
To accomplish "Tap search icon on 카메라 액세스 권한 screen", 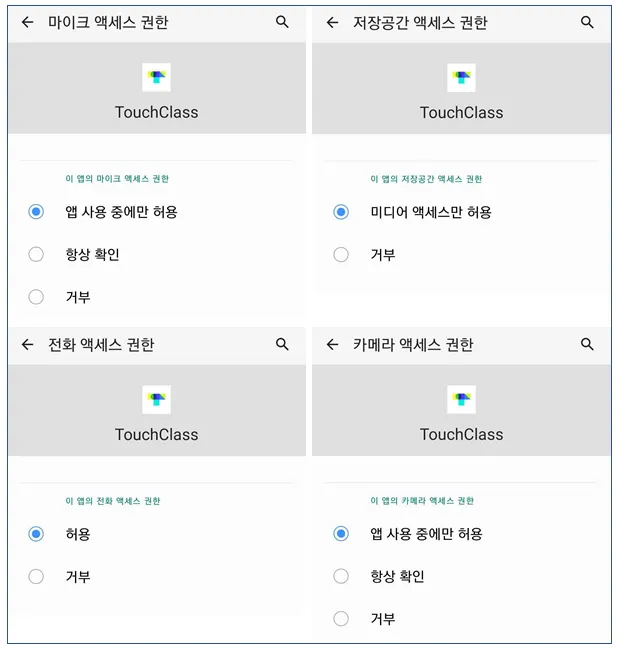I will click(x=587, y=344).
